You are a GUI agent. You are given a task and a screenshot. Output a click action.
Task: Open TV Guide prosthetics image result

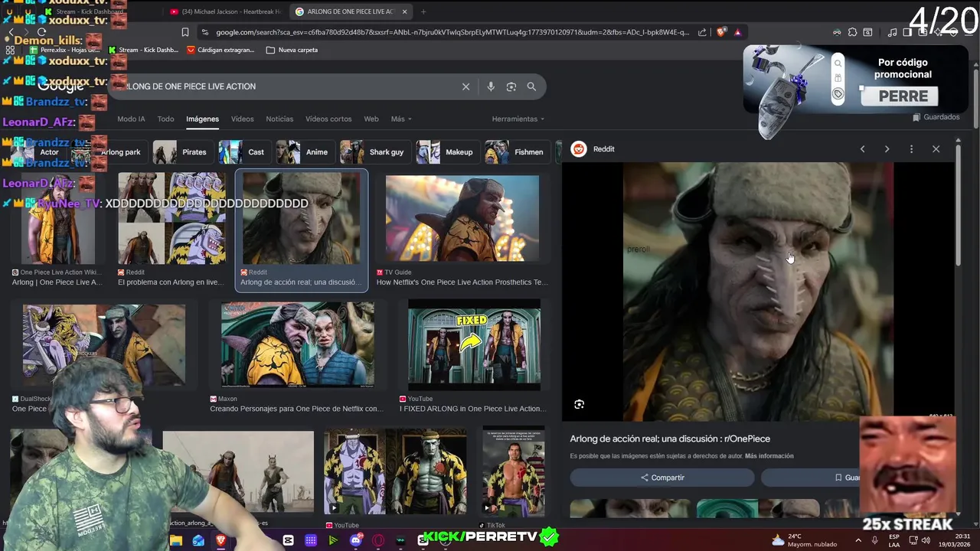(x=462, y=219)
